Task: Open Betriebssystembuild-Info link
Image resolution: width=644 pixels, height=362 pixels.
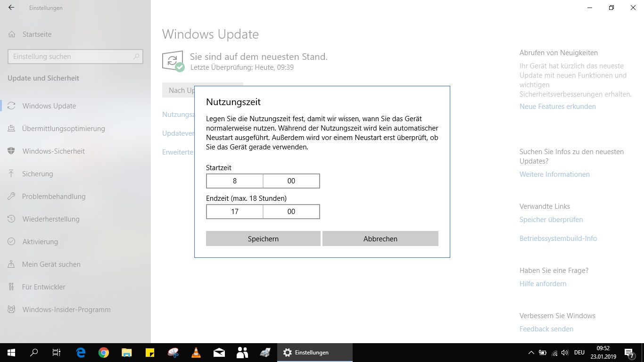Action: point(558,239)
